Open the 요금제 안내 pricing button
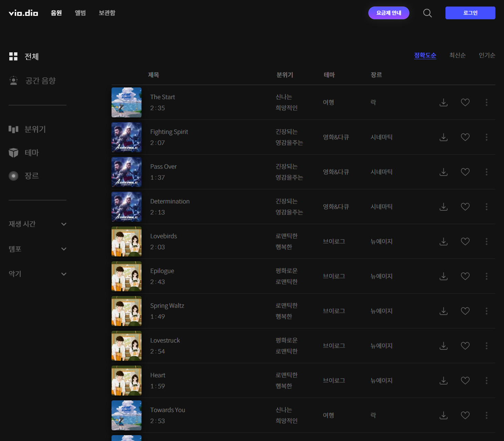The width and height of the screenshot is (504, 441). tap(388, 13)
